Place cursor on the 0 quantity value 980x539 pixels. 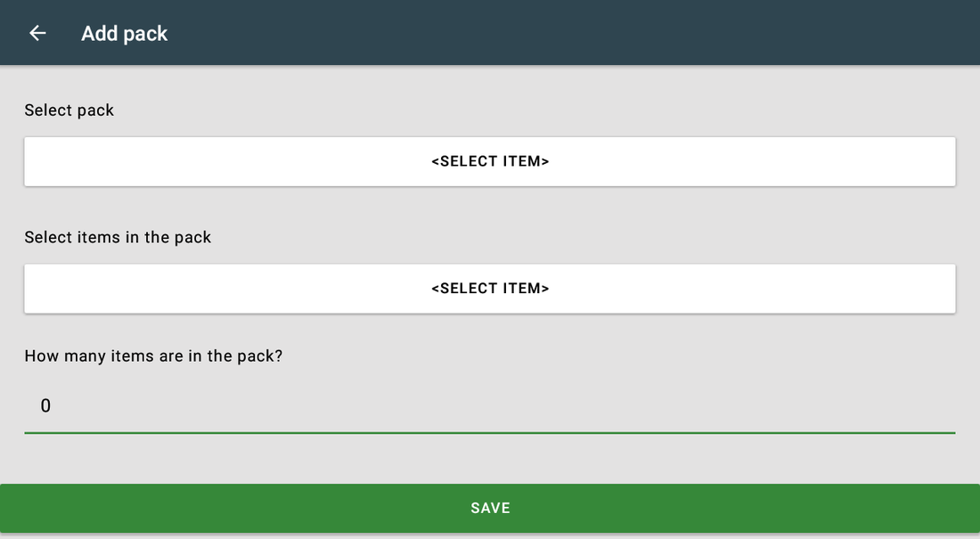[x=45, y=406]
